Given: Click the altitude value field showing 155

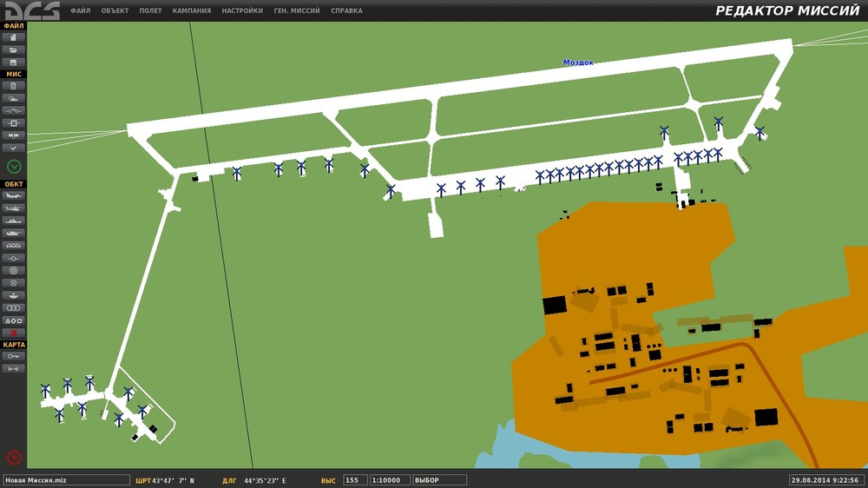Looking at the screenshot, I should point(355,480).
